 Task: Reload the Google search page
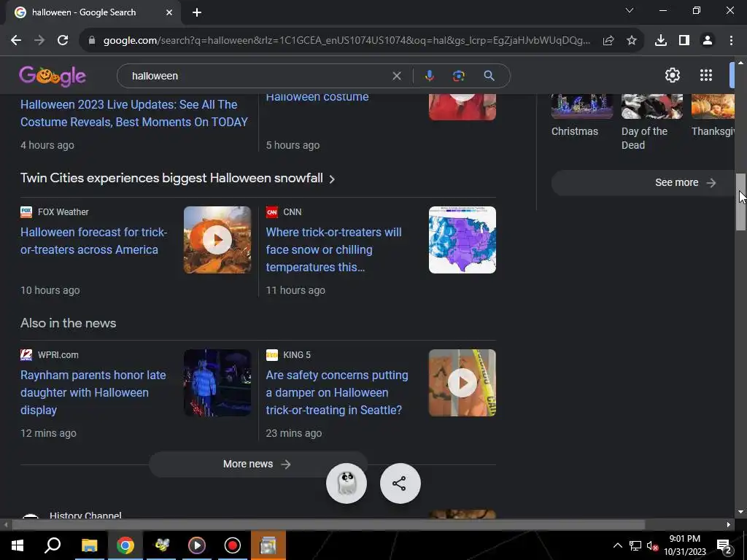[63, 41]
